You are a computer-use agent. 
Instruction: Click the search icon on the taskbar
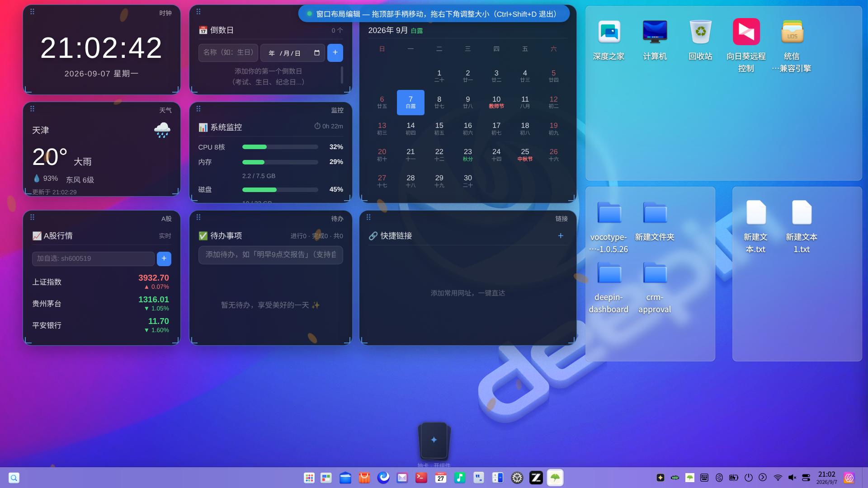tap(14, 478)
